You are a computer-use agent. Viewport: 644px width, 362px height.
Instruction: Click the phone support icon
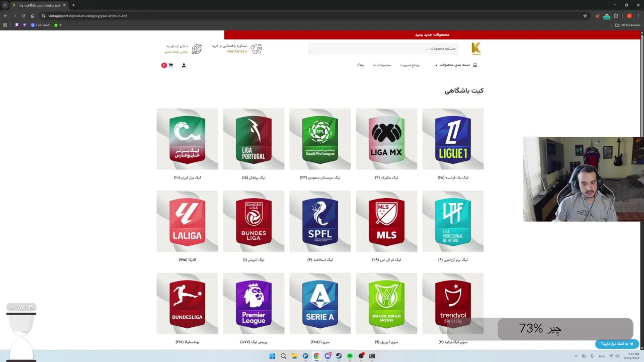click(x=257, y=49)
